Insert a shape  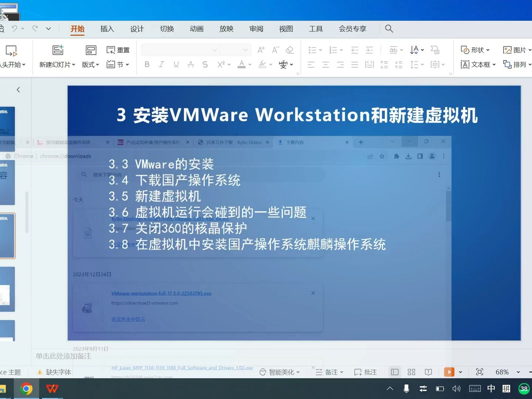(475, 50)
